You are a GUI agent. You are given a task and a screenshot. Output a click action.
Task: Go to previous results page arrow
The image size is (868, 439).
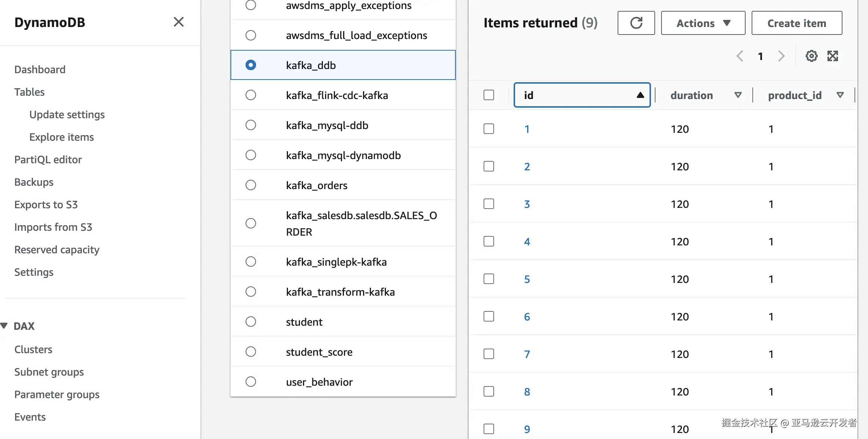point(740,56)
